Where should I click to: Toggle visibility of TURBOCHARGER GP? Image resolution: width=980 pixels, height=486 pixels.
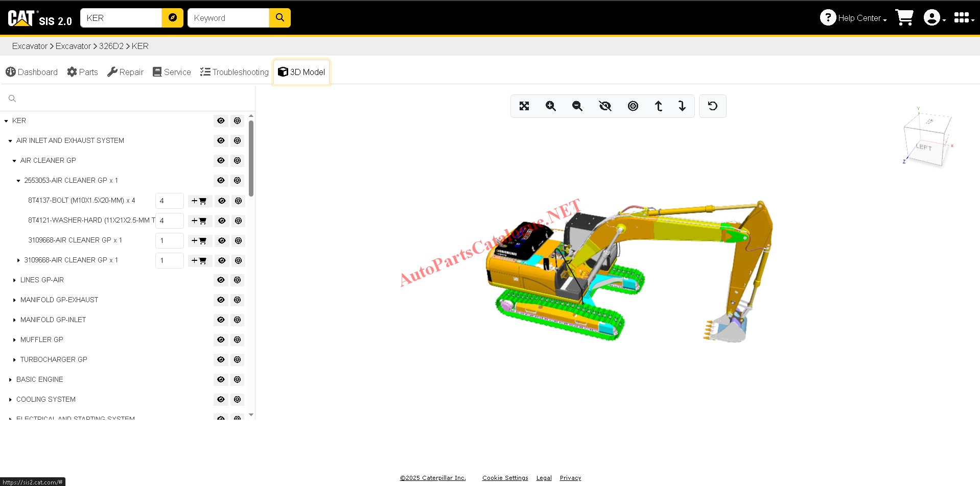coord(221,360)
